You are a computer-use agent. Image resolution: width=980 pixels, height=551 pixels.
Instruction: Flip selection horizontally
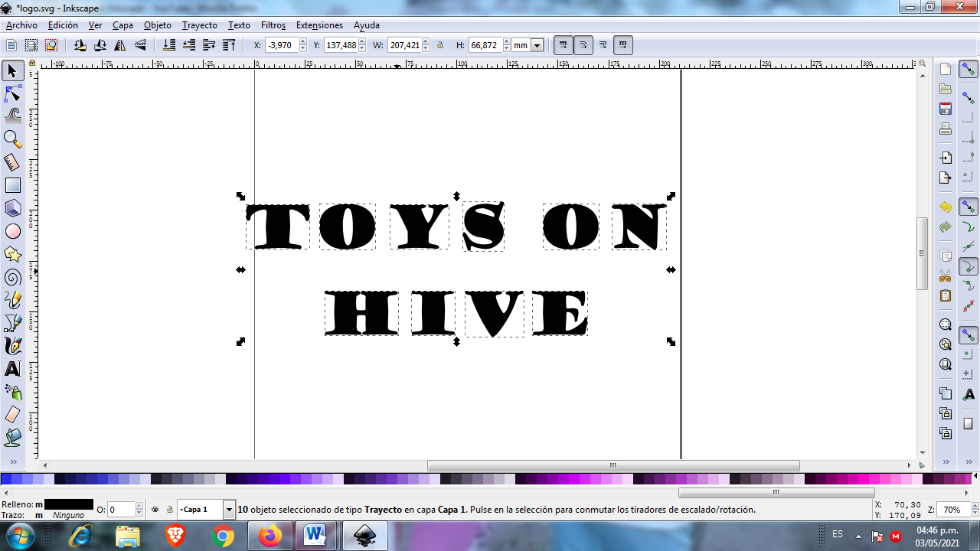pyautogui.click(x=119, y=46)
